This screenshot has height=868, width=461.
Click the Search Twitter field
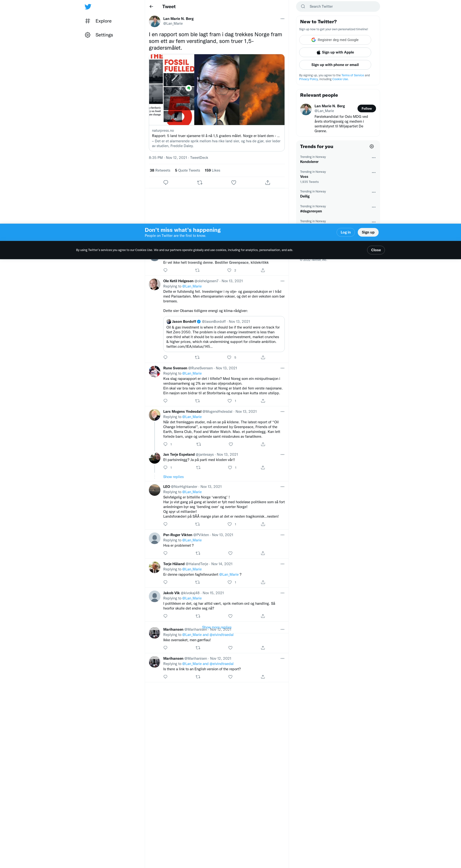(x=338, y=6)
